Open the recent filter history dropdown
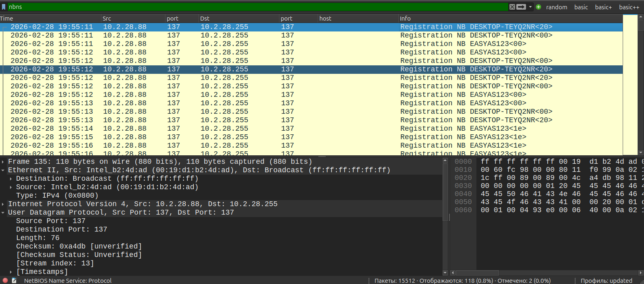Viewport: 644px width, 284px height. coord(530,7)
